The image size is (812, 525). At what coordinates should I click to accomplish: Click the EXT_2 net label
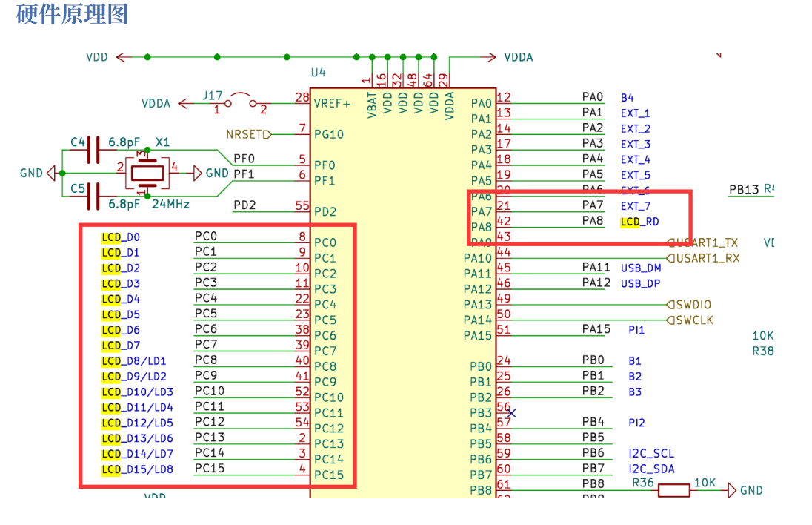(x=636, y=129)
